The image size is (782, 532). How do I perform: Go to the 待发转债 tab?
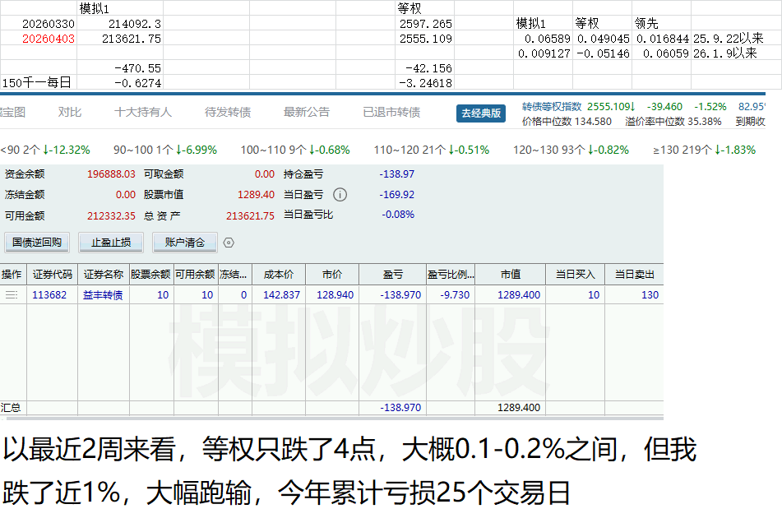click(228, 113)
